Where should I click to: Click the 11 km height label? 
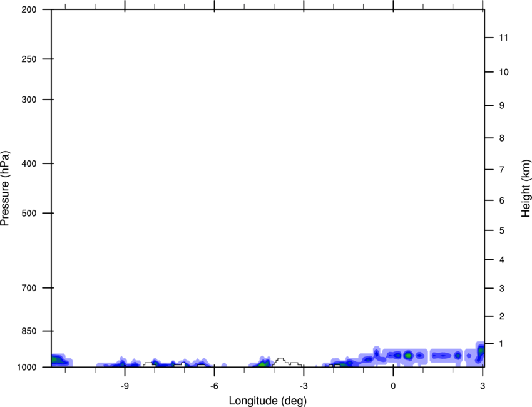pyautogui.click(x=503, y=38)
